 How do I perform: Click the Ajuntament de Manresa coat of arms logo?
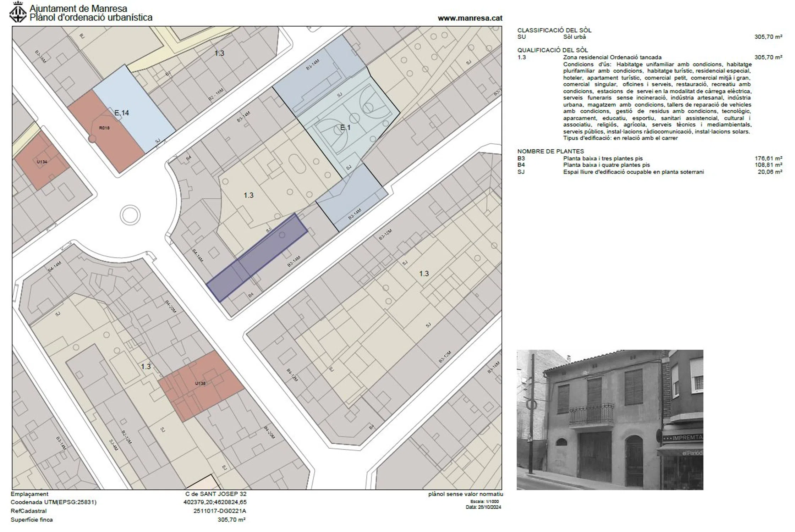pos(18,13)
